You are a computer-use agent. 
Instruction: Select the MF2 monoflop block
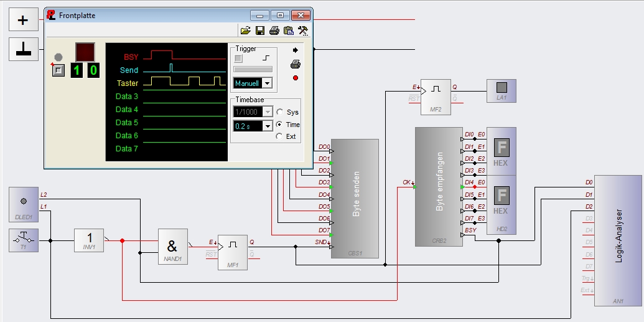[x=436, y=97]
